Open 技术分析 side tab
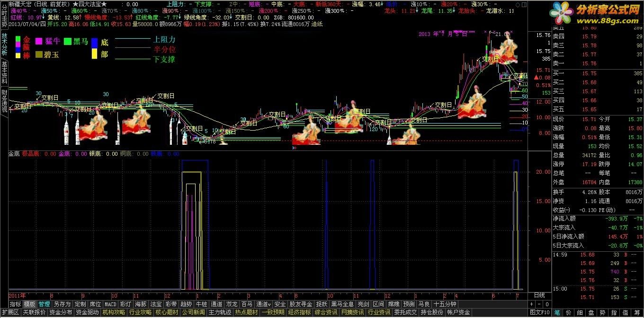 [4, 45]
